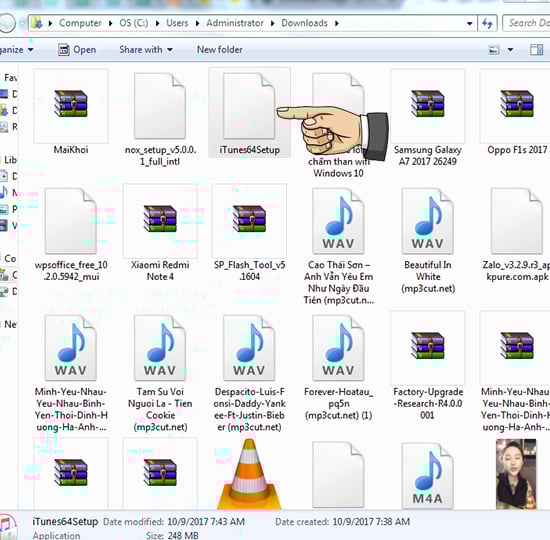
Task: Select the video thumbnail of a woman
Action: point(516,474)
